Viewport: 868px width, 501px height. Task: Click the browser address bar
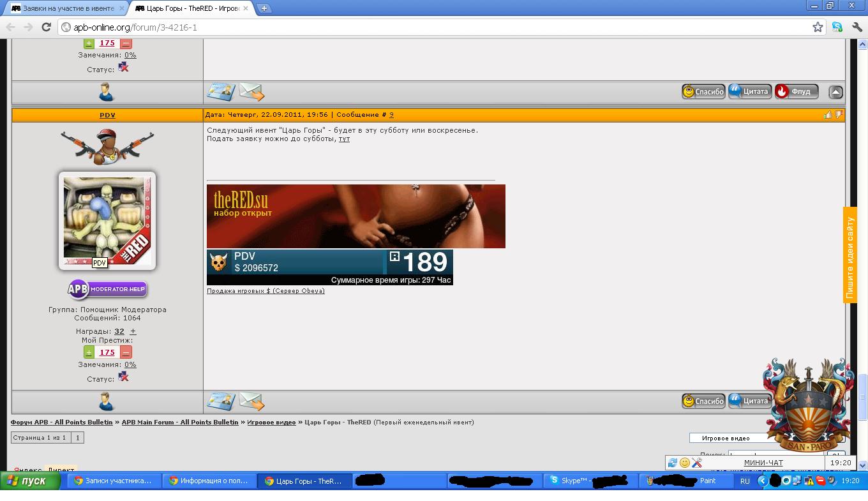[x=434, y=27]
